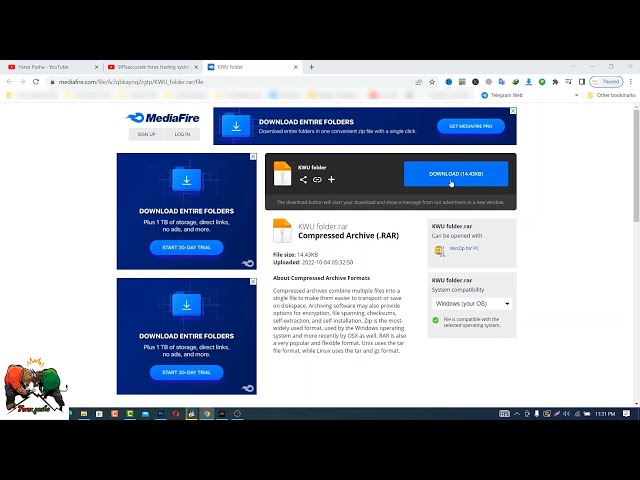
Task: Click the copy link icon
Action: (x=317, y=180)
